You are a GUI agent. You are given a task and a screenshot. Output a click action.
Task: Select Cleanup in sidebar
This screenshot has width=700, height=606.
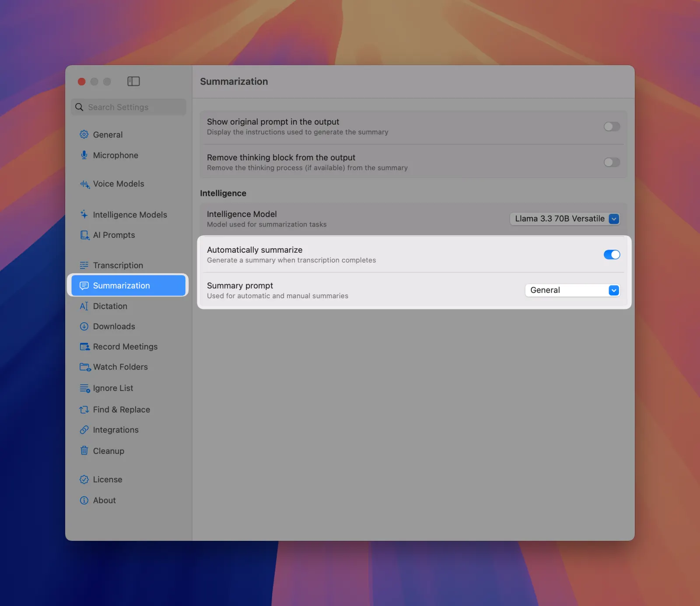point(129,451)
